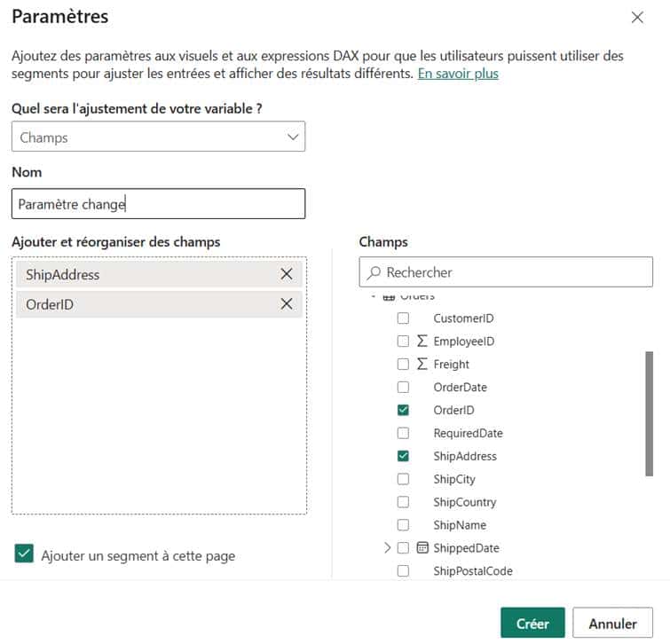Click the field list vertical scrollbar
This screenshot has height=644, width=670.
click(x=649, y=413)
